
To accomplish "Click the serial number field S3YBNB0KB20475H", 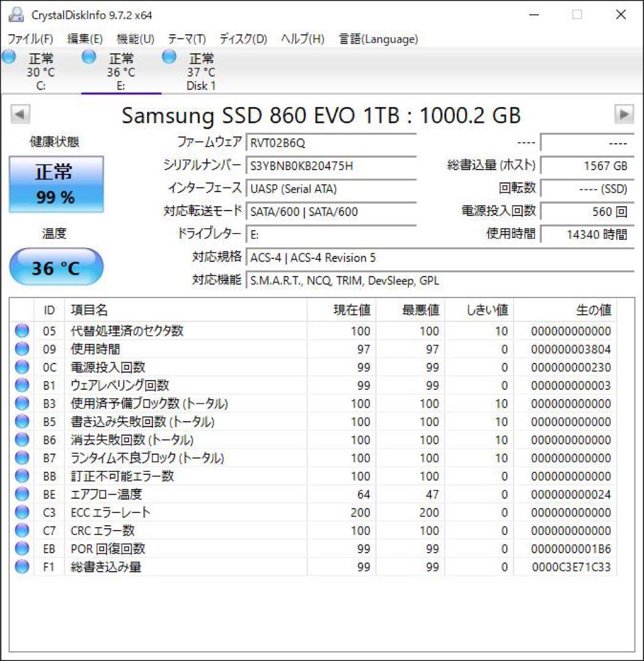I will 331,166.
